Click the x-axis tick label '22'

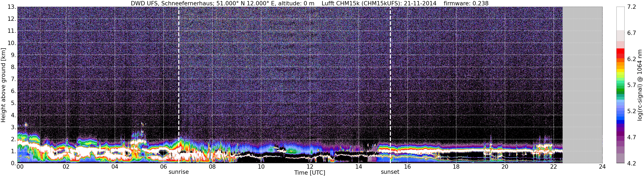(x=553, y=167)
